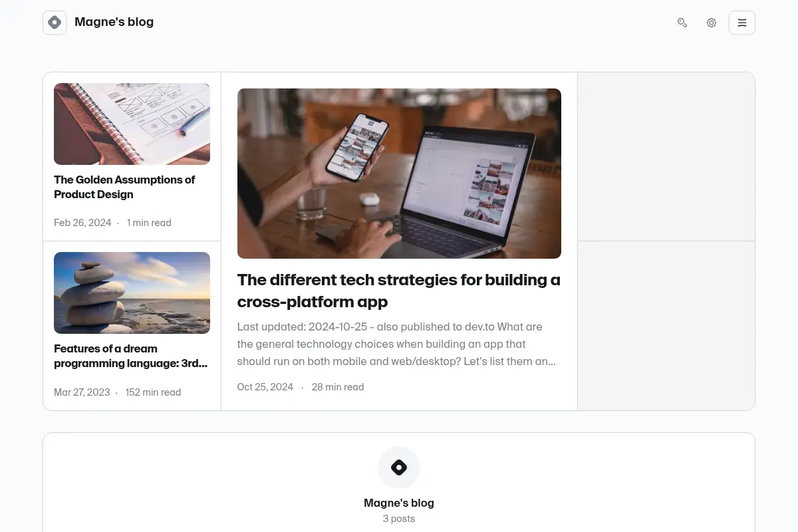Click the Last updated excerpt text
Image resolution: width=798 pixels, height=532 pixels.
tap(397, 344)
